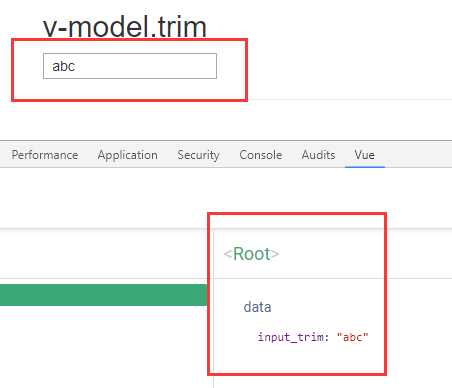452x388 pixels.
Task: Open the Vue devtools tab
Action: click(x=365, y=155)
